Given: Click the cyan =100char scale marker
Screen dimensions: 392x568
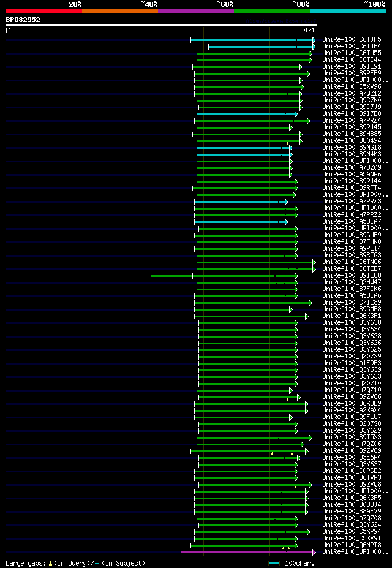Looking at the screenshot, I should click(x=274, y=563).
